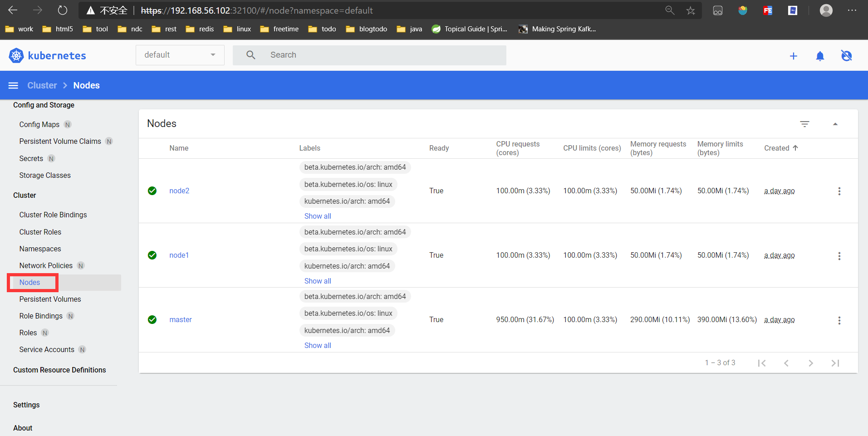The height and width of the screenshot is (436, 868).
Task: Open actions menu for master row
Action: click(x=839, y=320)
